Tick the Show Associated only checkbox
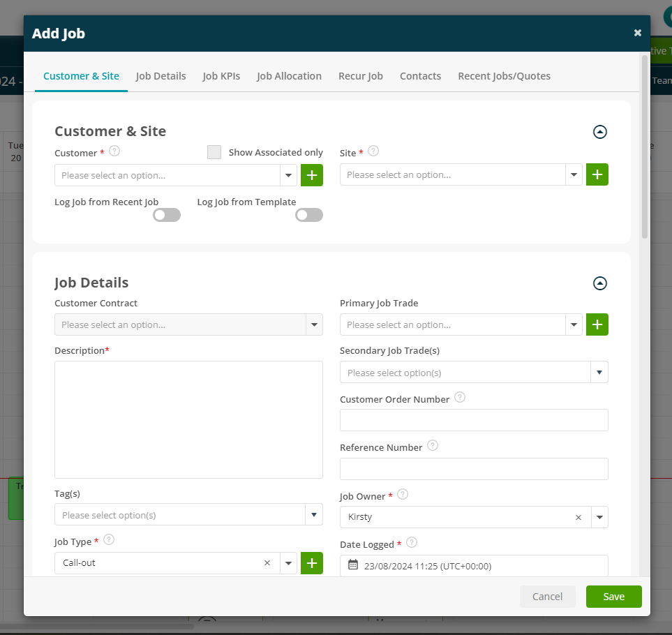Viewport: 672px width, 635px height. tap(214, 152)
